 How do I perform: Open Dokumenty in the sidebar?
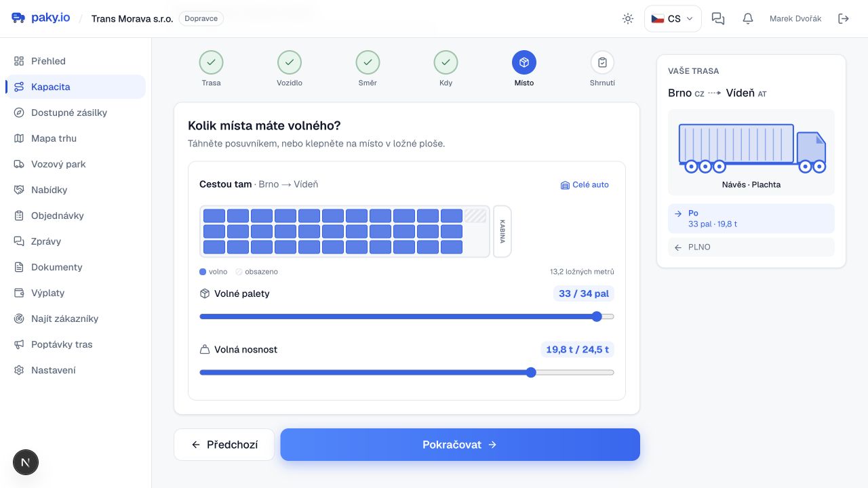(75, 267)
